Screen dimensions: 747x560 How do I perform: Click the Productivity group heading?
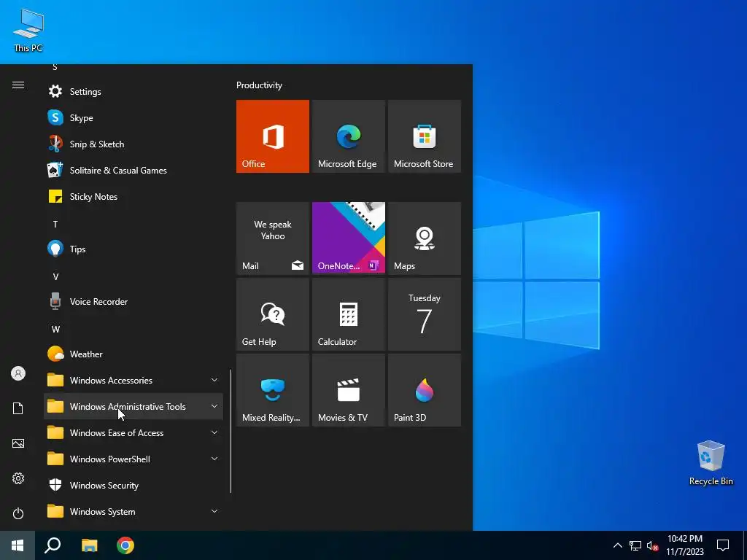(x=259, y=85)
